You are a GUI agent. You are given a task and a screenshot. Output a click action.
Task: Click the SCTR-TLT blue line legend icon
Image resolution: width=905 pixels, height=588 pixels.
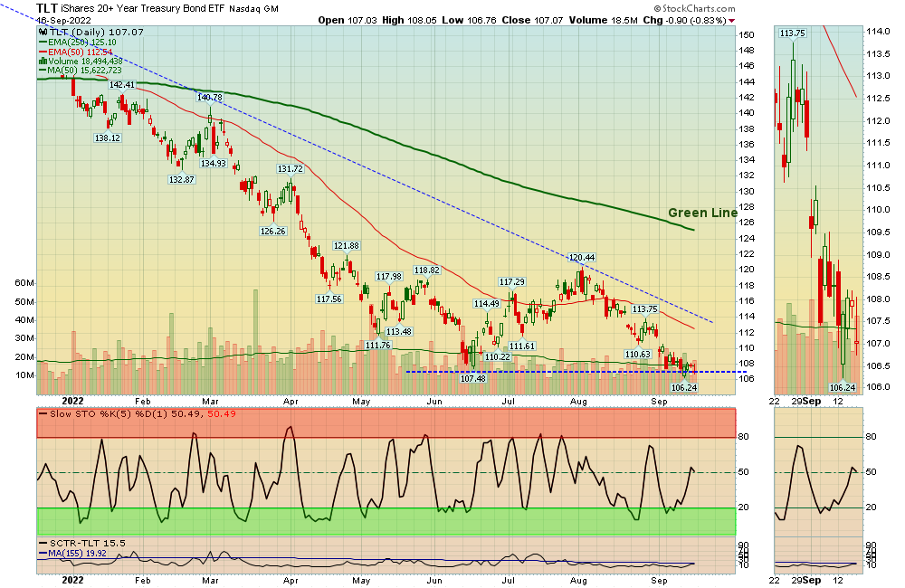click(42, 543)
